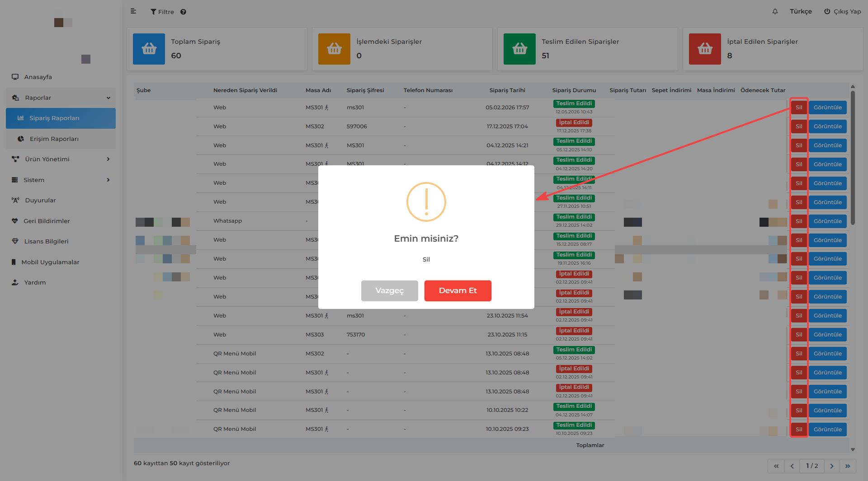
Task: Go to previous page arrow
Action: 792,466
